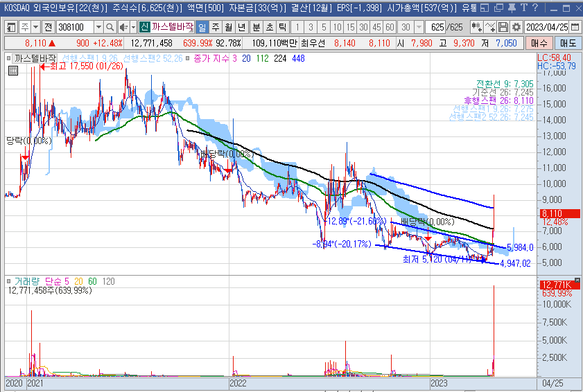The width and height of the screenshot is (583, 392).
Task: Toggle the speaker sound icon
Action: click(123, 27)
